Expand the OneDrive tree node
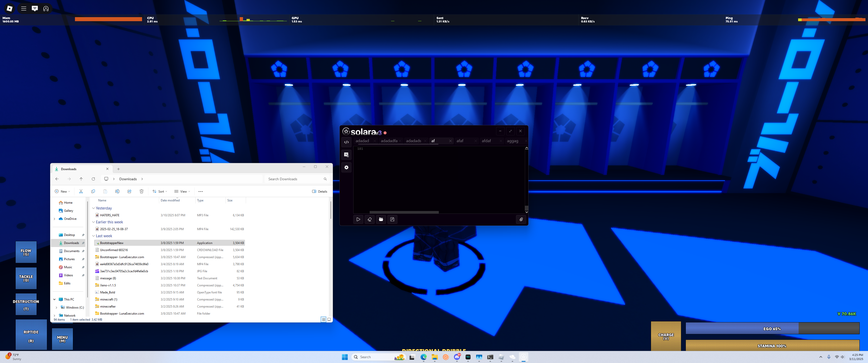Image resolution: width=868 pixels, height=363 pixels. click(55, 219)
